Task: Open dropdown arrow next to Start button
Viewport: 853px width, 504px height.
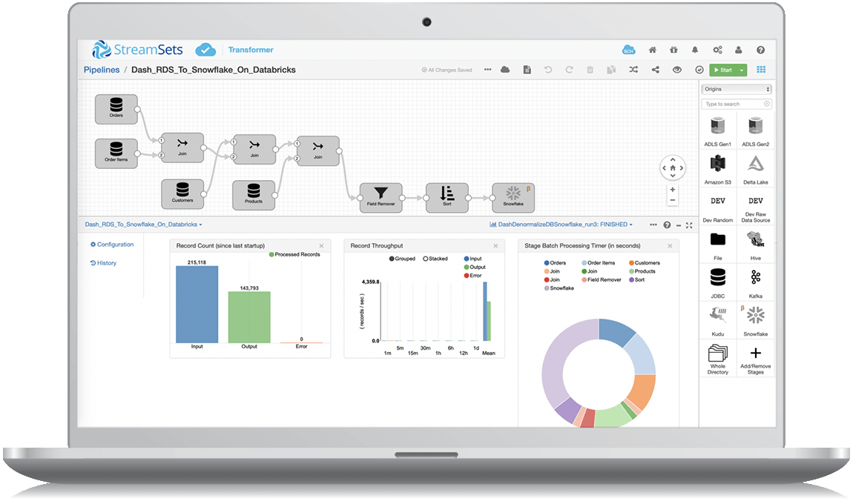Action: tap(742, 70)
